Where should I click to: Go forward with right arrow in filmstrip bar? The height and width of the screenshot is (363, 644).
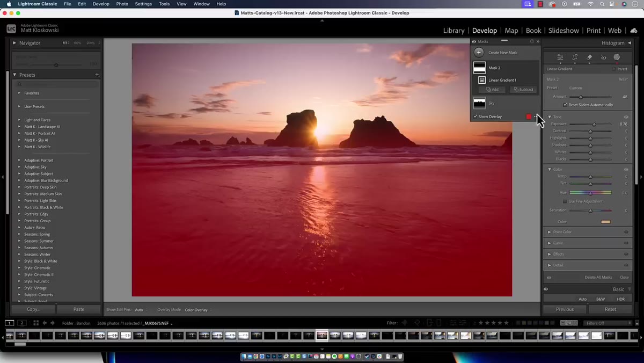pos(52,323)
